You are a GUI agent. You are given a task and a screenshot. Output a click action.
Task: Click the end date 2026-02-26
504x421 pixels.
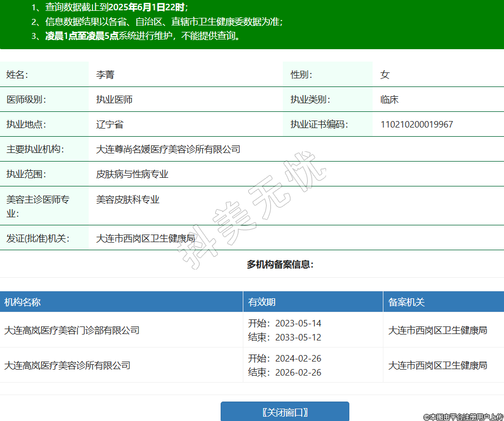pyautogui.click(x=298, y=372)
